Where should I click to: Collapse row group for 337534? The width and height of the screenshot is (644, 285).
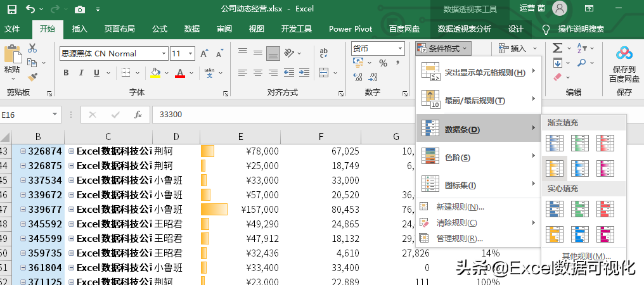(23, 180)
